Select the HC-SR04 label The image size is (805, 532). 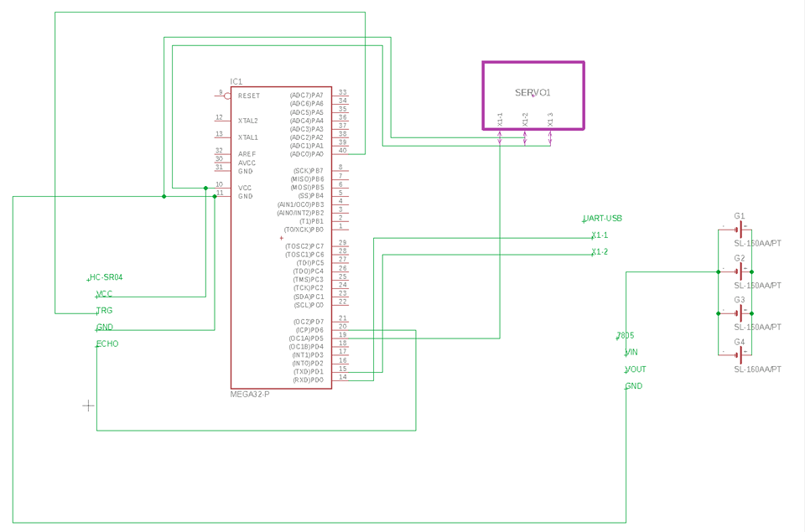(106, 277)
